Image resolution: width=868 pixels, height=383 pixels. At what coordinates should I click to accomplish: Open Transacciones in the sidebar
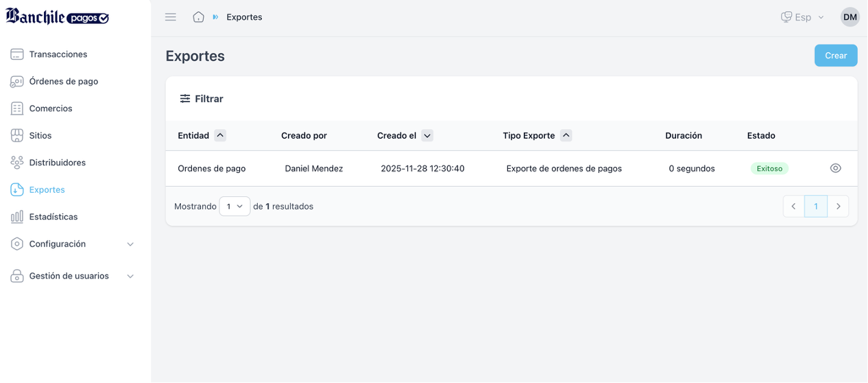(x=58, y=54)
